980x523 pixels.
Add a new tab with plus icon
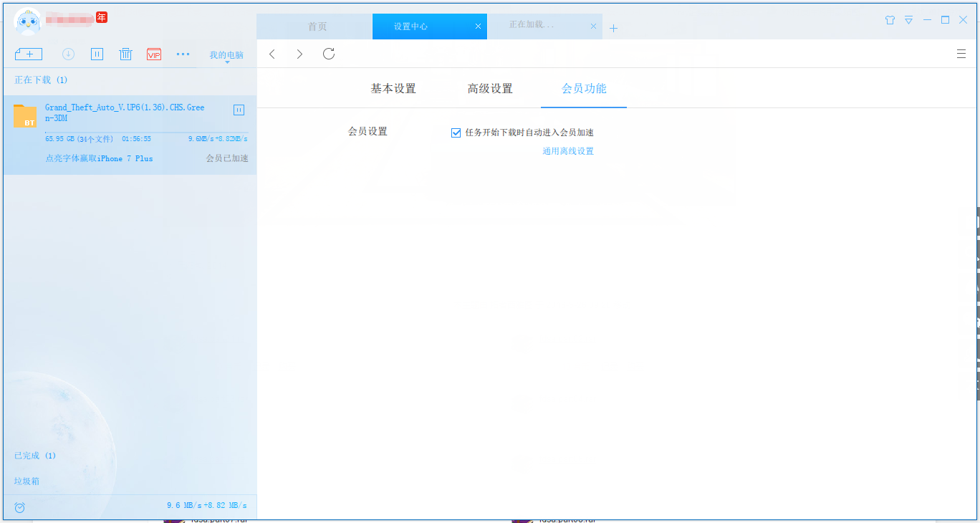coord(613,28)
